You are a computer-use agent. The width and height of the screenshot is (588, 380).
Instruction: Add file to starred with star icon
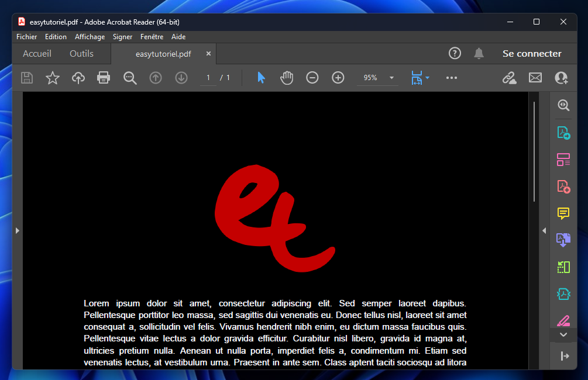coord(53,78)
